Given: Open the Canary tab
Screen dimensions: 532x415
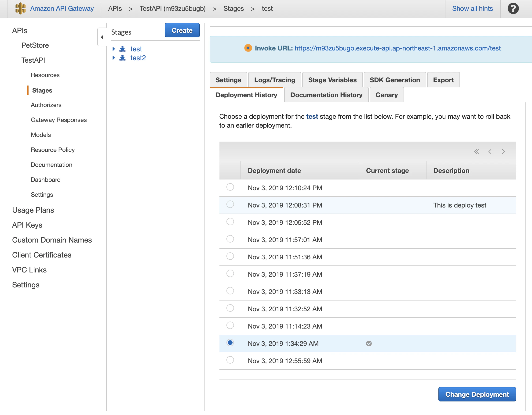Looking at the screenshot, I should [386, 95].
